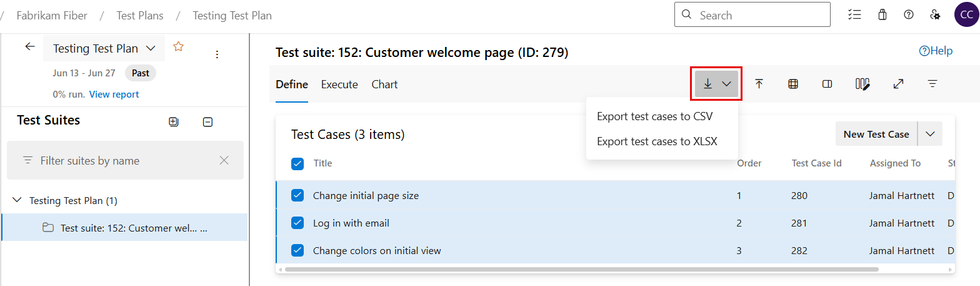Click the New Test Case button

(x=876, y=134)
